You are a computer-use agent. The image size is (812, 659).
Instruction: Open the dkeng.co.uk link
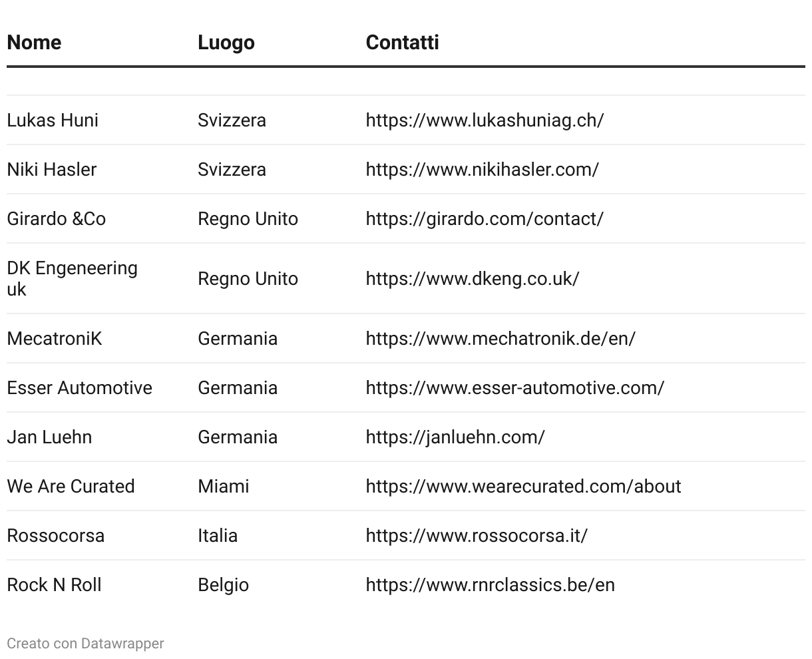(x=473, y=279)
